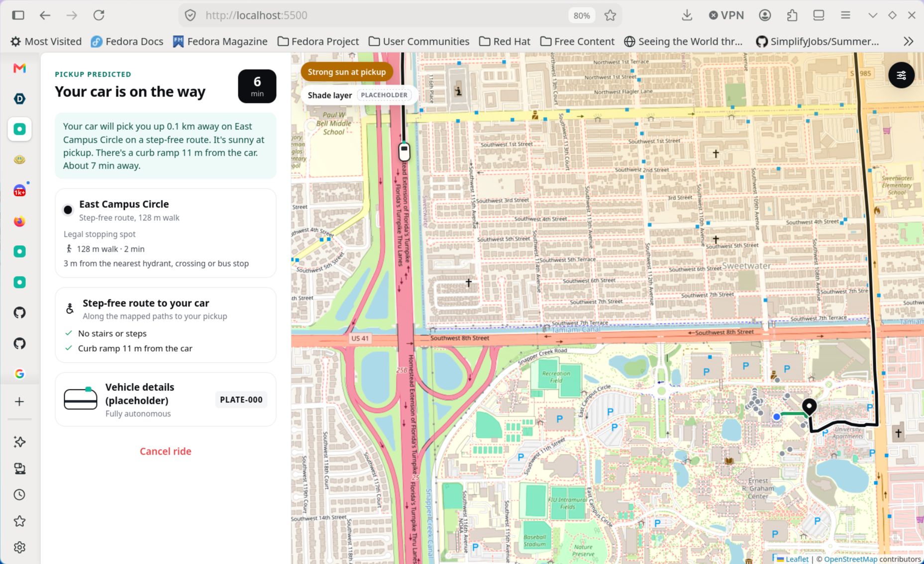The width and height of the screenshot is (924, 564).
Task: Open the OpenStreetMap attribution link
Action: click(x=850, y=559)
